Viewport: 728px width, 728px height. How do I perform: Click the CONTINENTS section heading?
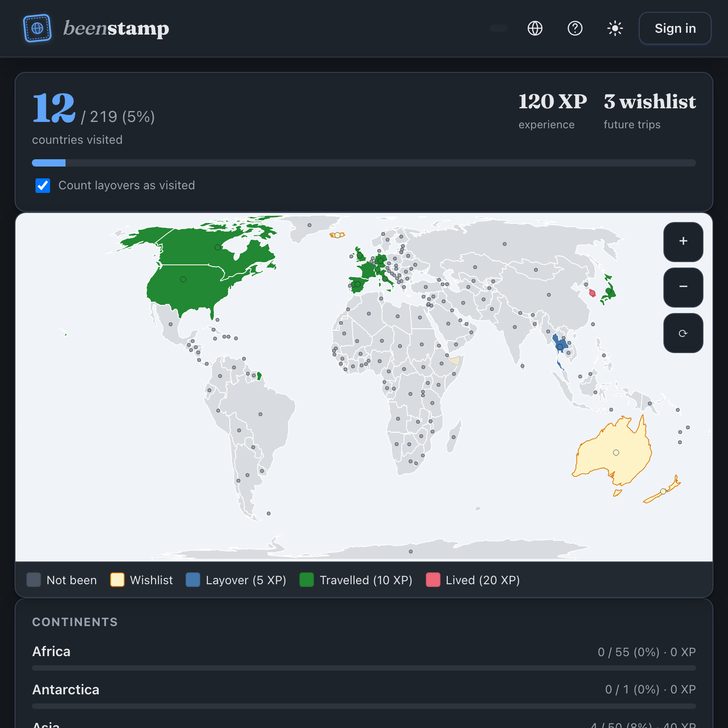[x=75, y=622]
